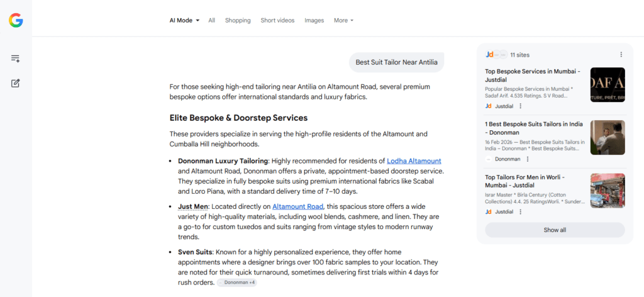Open the Images tab

pyautogui.click(x=314, y=20)
